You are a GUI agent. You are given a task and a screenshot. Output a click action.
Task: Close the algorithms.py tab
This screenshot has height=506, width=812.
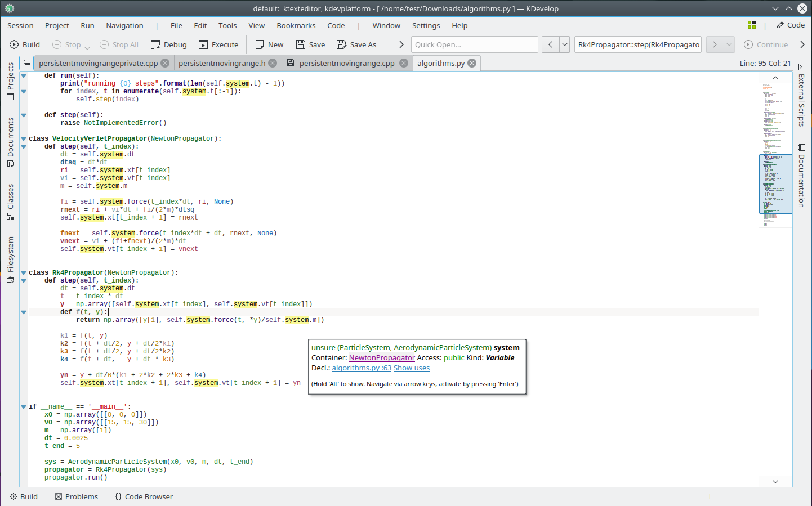(472, 63)
